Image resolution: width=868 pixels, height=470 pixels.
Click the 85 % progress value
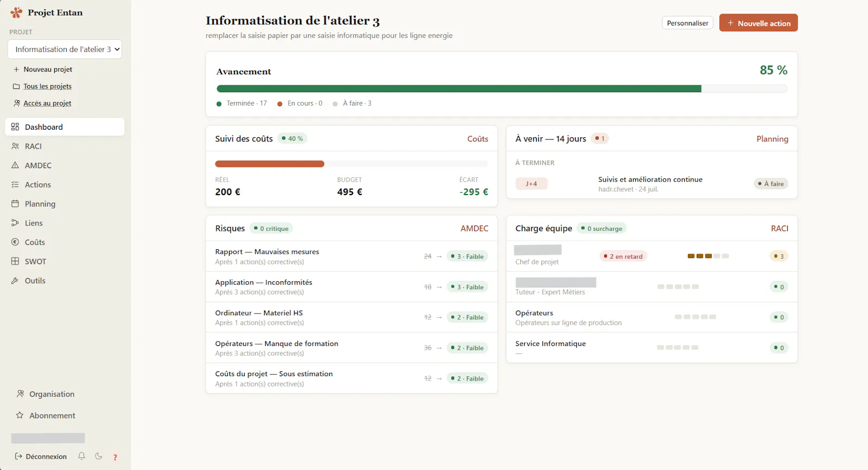point(774,70)
